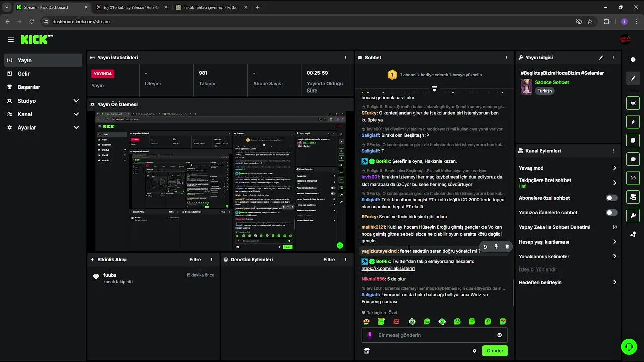Open the info icon in the right toolbar

point(633,60)
